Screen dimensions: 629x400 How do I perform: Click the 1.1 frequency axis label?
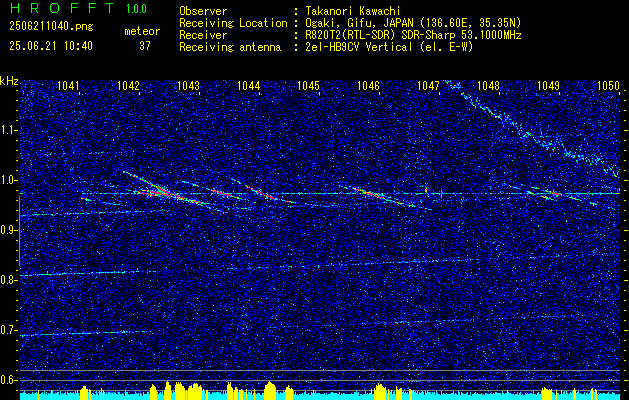tap(9, 130)
